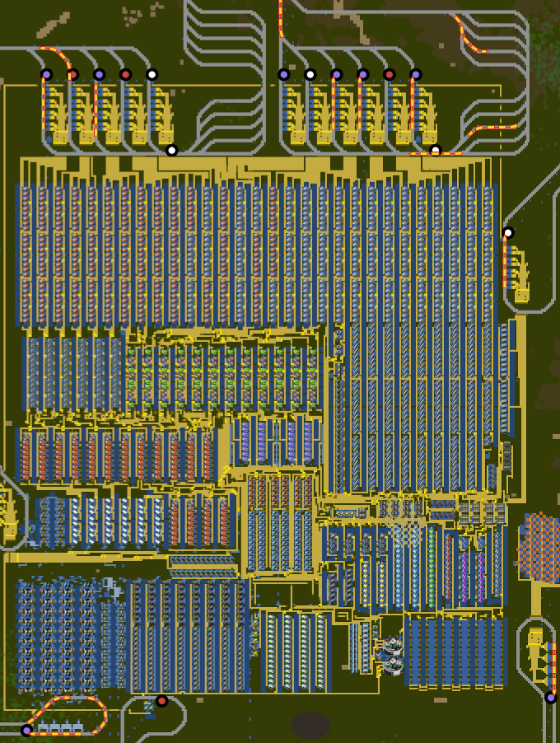Select the purple station marker in bottom-right corner
Screen dimensions: 560x743
[x=551, y=698]
